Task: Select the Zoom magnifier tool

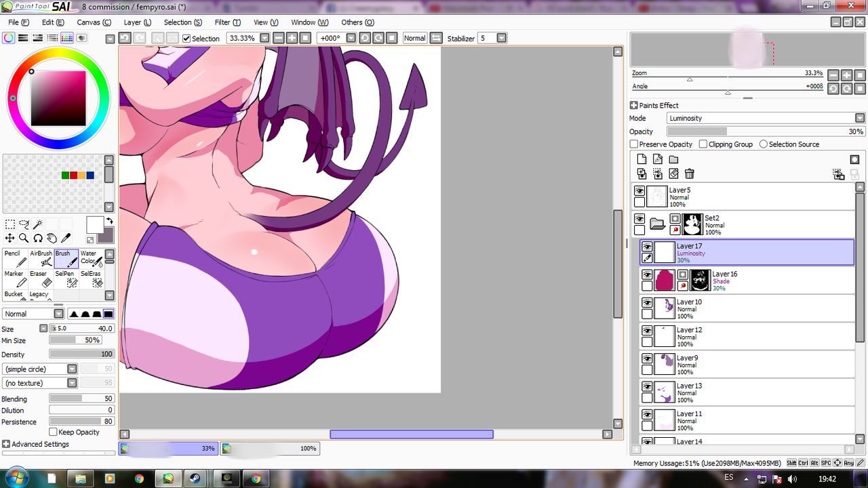Action: [x=24, y=238]
